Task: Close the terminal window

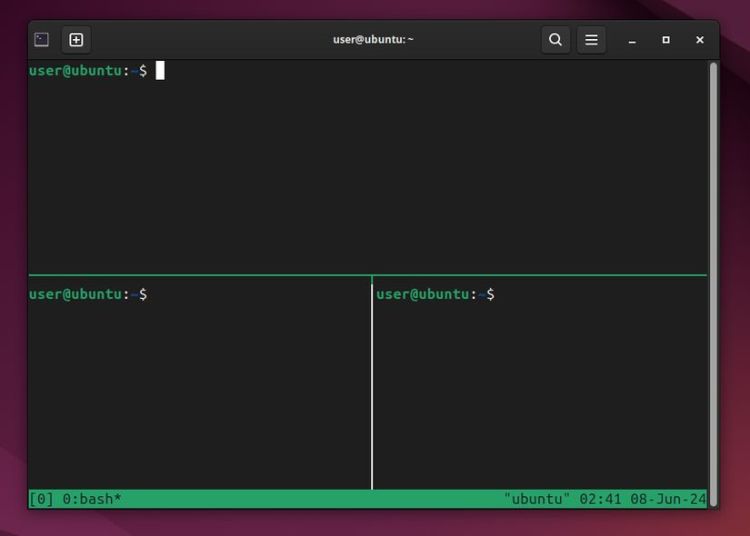Action: (x=700, y=40)
